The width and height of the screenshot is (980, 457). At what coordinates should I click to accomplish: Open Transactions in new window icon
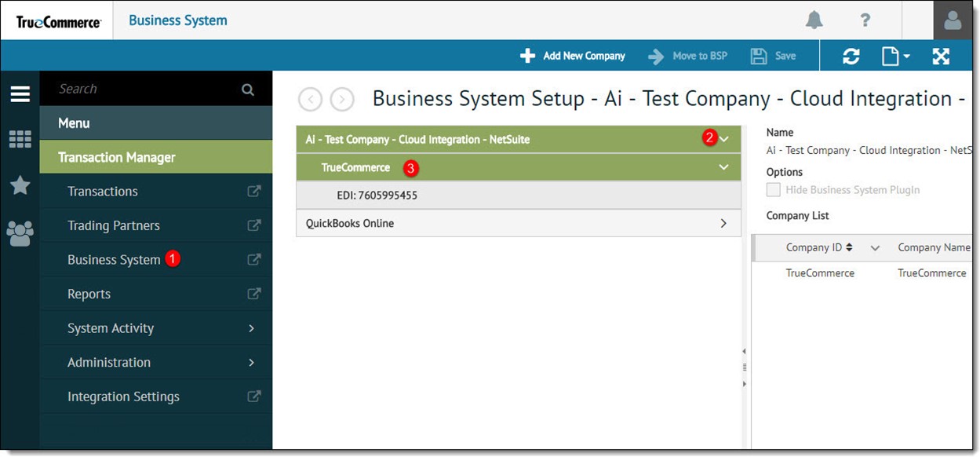253,191
